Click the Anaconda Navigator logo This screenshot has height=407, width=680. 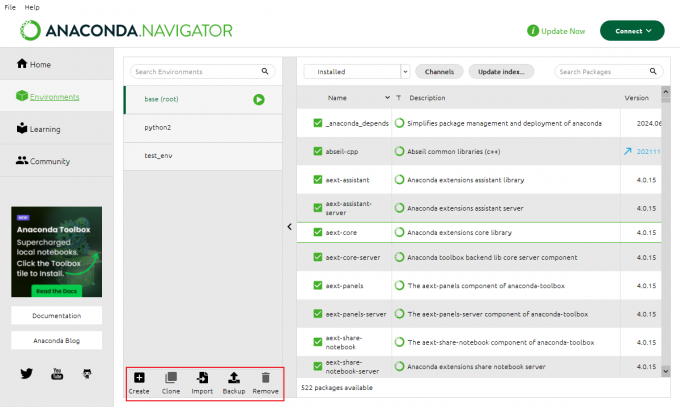coord(126,30)
